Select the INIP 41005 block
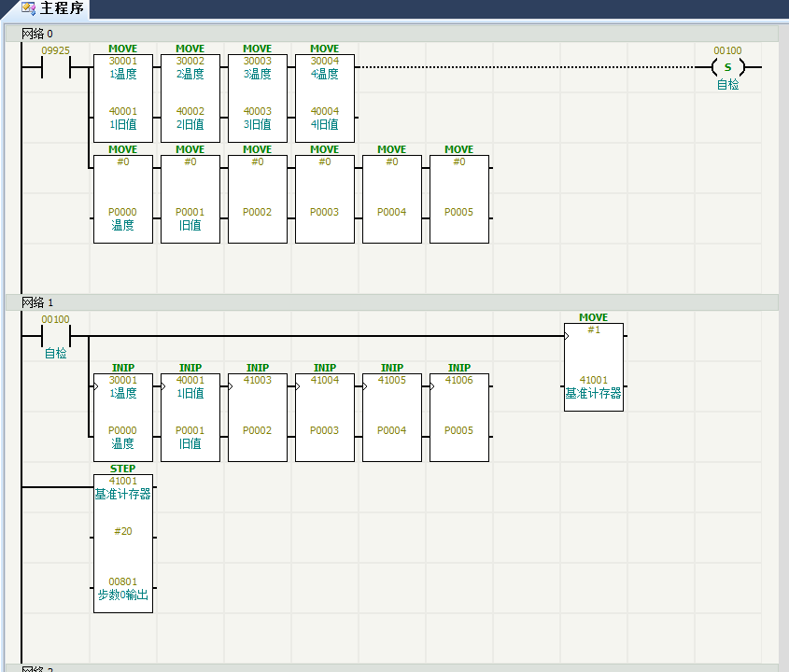The width and height of the screenshot is (789, 672). pos(392,417)
